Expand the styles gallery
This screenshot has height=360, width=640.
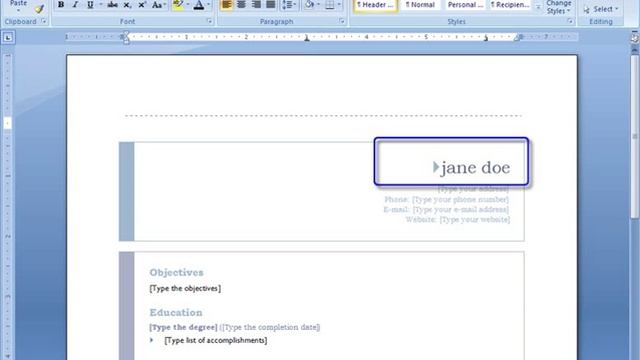tap(538, 7)
